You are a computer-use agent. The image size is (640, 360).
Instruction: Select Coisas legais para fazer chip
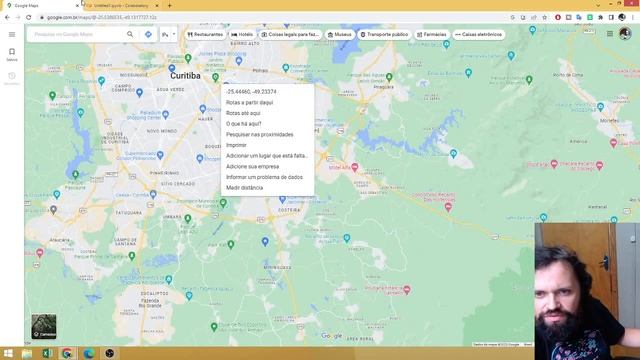point(290,35)
